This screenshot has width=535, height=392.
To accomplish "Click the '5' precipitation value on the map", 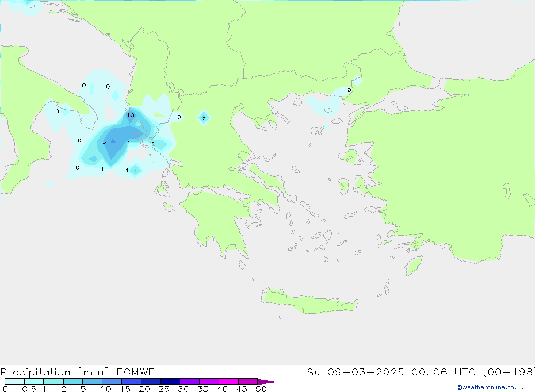I will (x=104, y=142).
